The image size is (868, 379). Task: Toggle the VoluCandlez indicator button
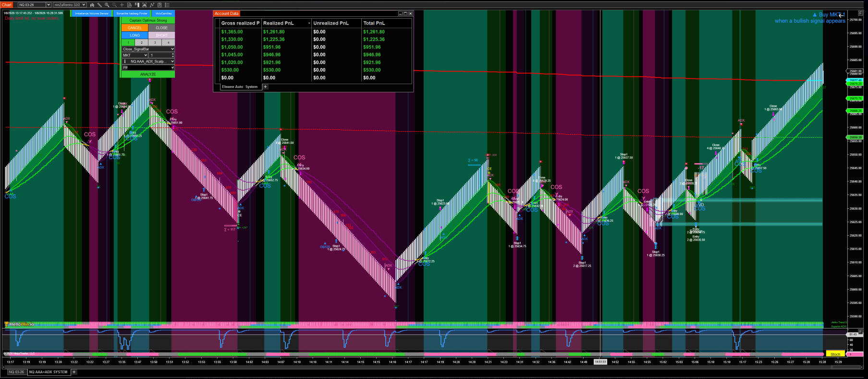coord(163,13)
